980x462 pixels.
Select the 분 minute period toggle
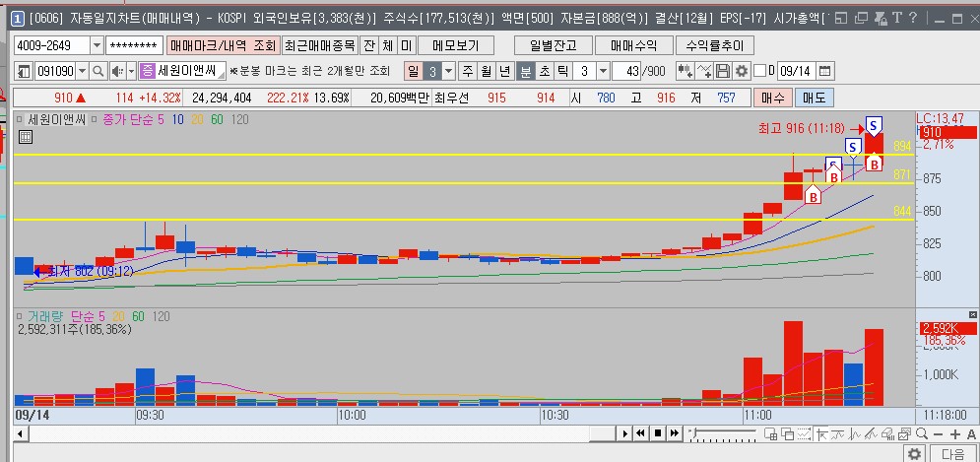pos(526,71)
